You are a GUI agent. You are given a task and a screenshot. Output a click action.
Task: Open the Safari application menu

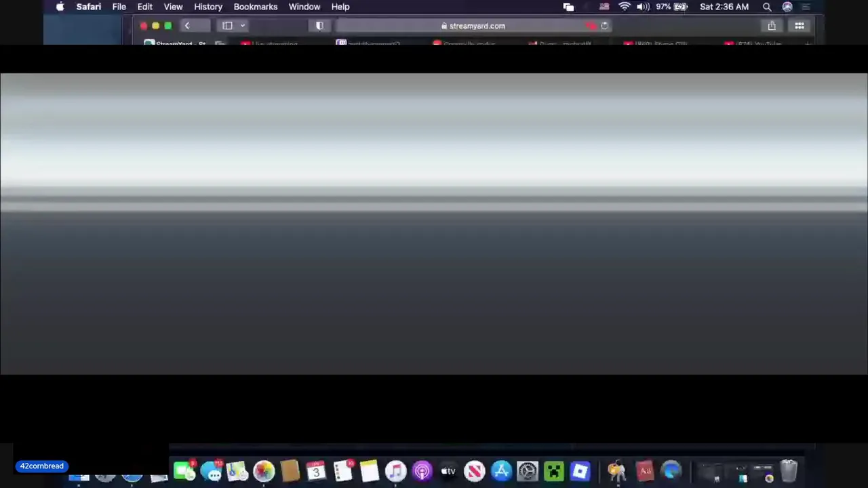point(88,7)
